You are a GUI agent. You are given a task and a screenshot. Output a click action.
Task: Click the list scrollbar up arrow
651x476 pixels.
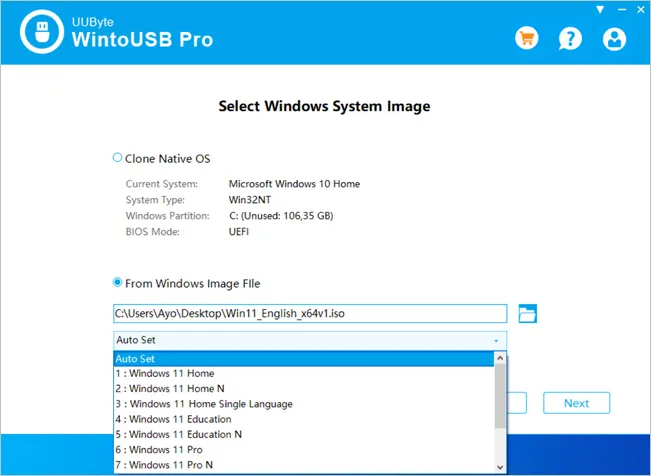point(500,358)
